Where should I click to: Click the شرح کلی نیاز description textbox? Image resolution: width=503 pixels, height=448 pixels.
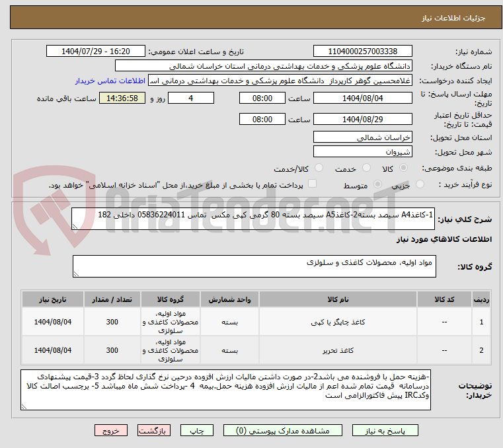click(x=252, y=219)
